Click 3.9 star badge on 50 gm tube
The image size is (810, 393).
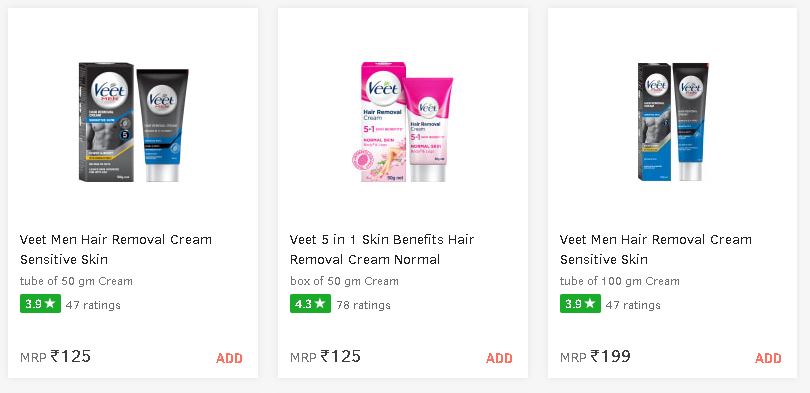tap(40, 304)
